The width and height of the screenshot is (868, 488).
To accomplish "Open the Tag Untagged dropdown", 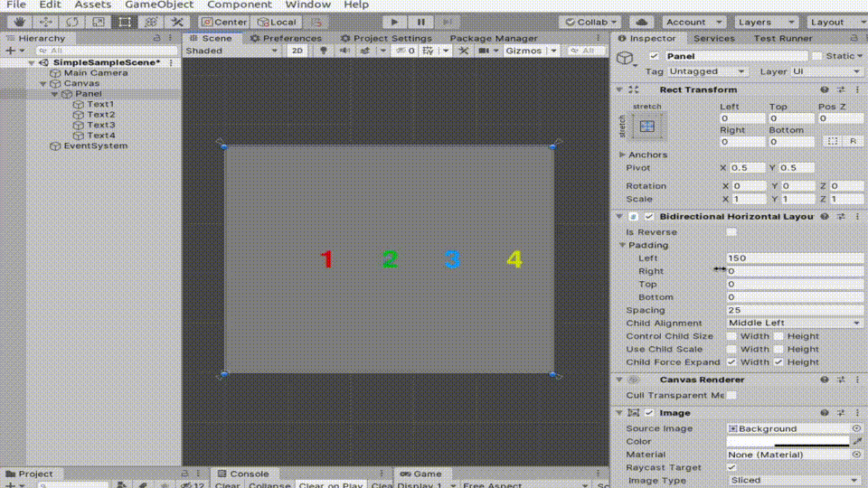I will [706, 71].
